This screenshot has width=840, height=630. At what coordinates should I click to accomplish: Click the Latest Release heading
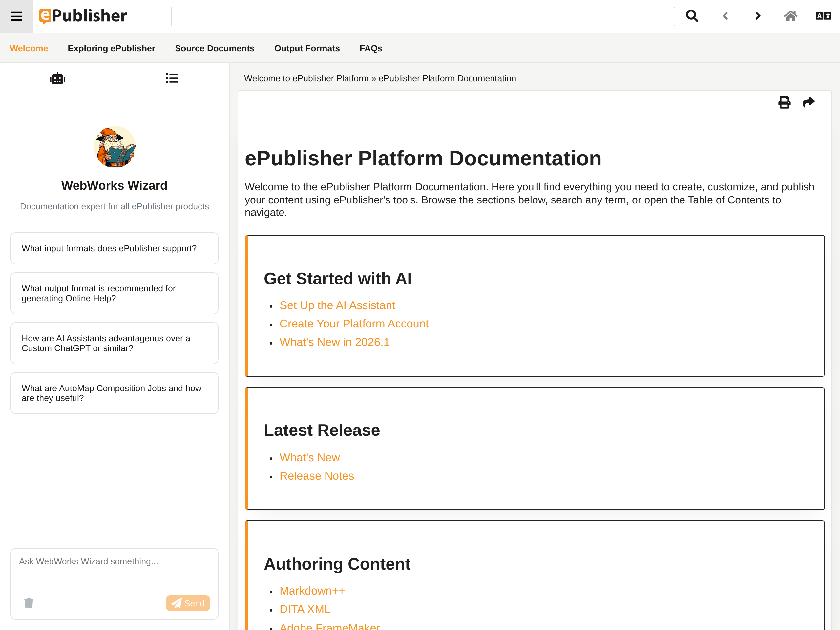point(322,430)
